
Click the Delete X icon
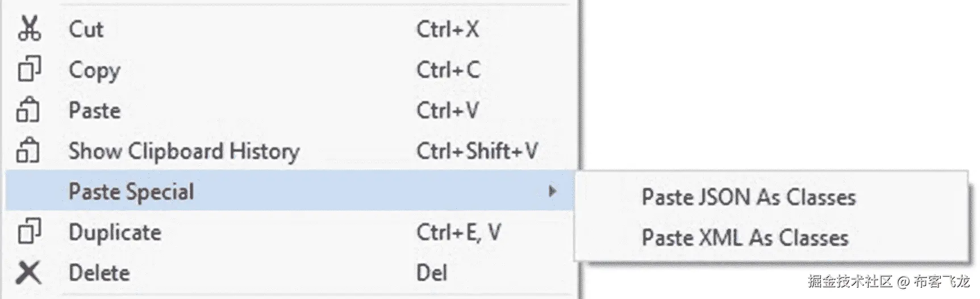28,273
